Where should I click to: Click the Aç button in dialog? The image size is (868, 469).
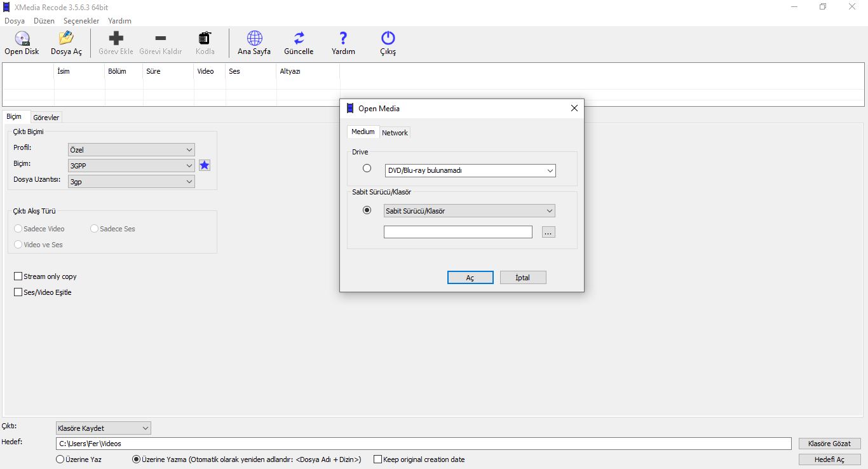click(x=470, y=278)
